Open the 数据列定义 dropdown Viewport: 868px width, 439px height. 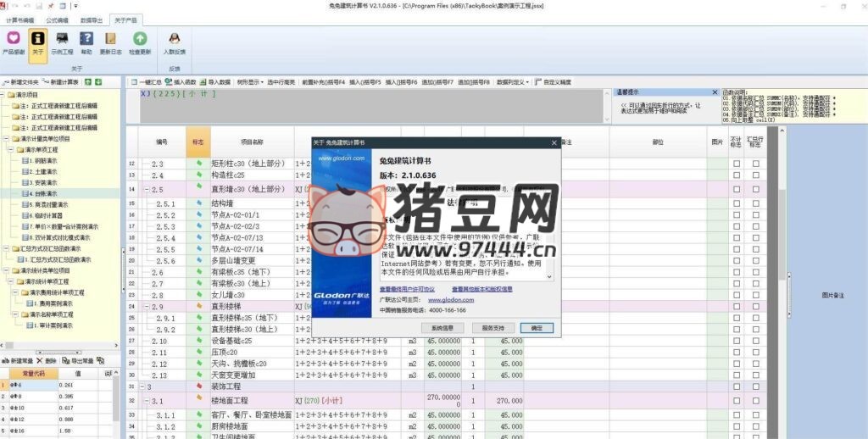(513, 82)
